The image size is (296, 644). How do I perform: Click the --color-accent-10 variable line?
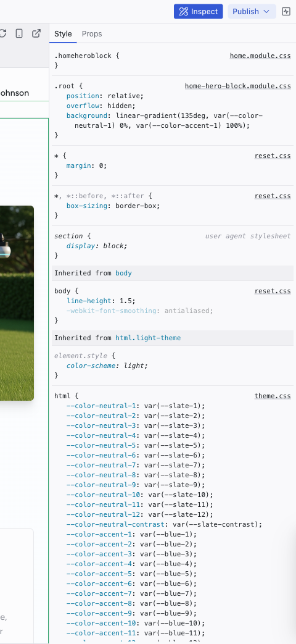pos(136,623)
